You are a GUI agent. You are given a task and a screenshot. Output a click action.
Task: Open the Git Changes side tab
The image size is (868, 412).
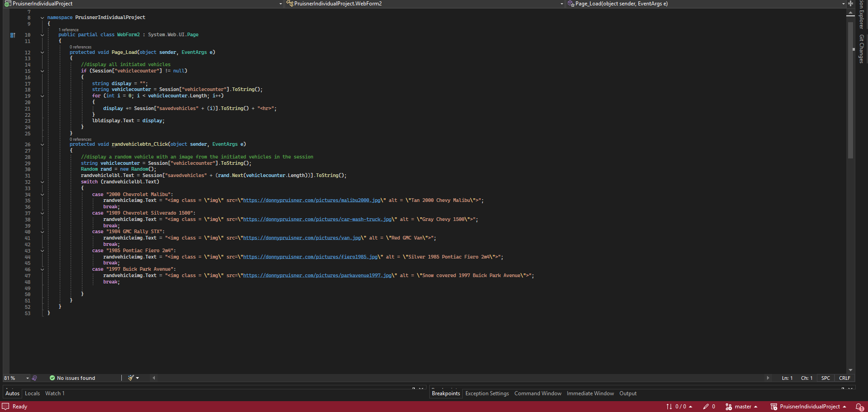click(x=861, y=49)
